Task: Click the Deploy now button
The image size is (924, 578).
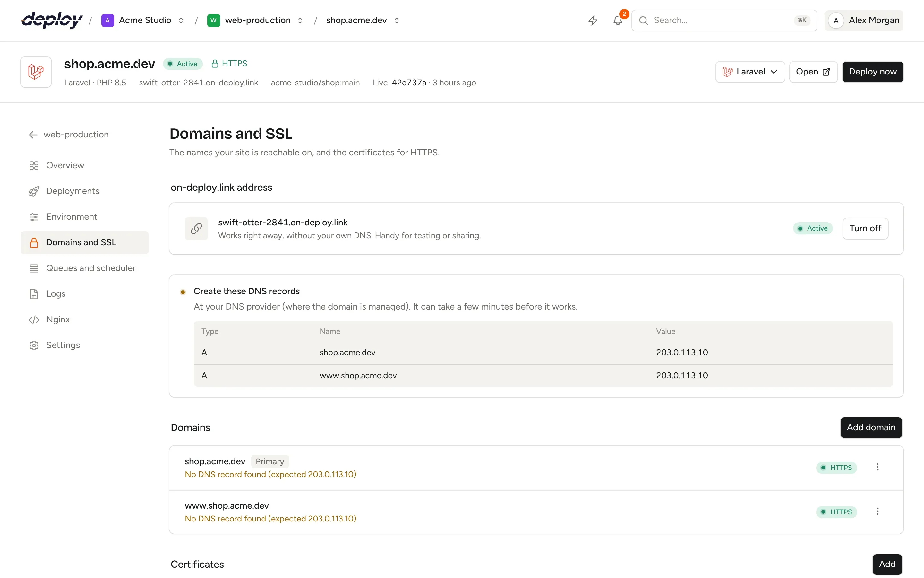Action: 873,72
